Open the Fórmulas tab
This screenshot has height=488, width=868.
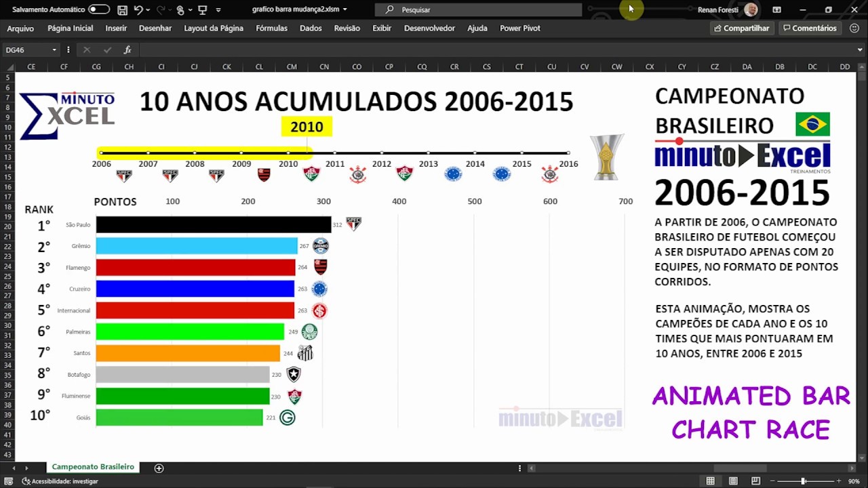[272, 28]
